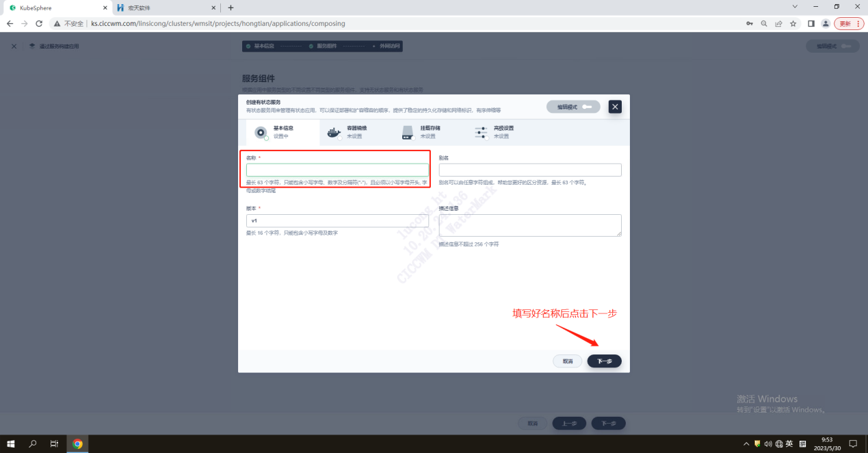
Task: Click the security shield tray icon
Action: pos(757,443)
